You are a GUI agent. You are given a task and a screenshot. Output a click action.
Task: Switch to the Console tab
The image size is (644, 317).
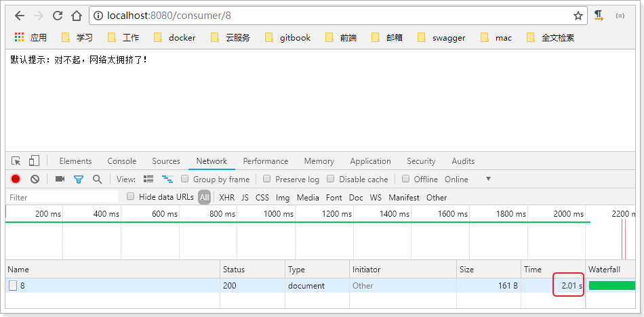121,161
